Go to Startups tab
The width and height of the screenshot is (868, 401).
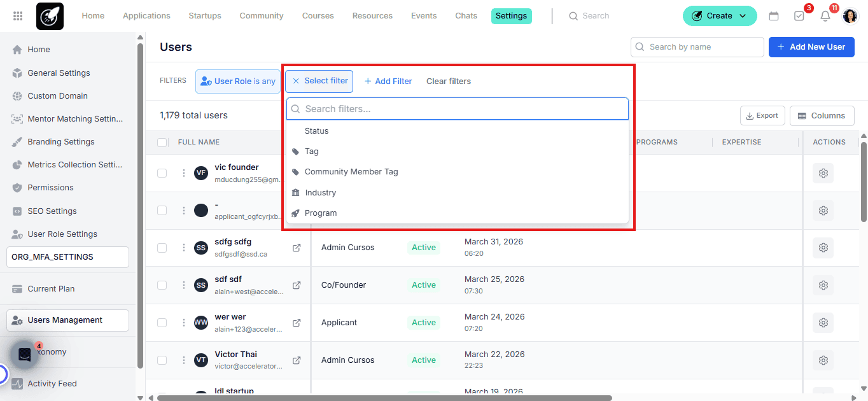click(205, 16)
